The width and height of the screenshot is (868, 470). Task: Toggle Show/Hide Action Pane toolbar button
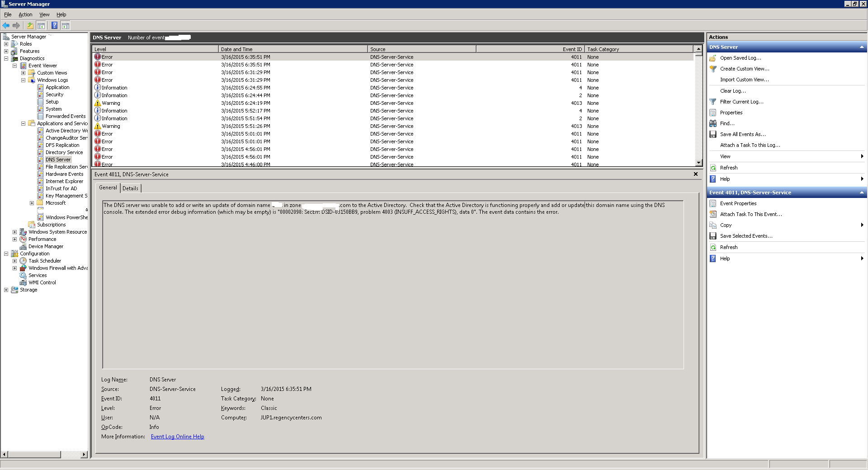66,26
